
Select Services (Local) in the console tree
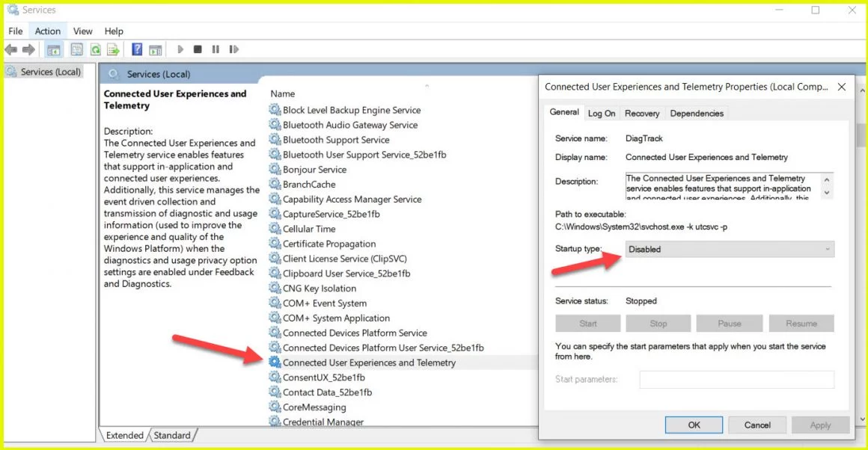[x=44, y=72]
